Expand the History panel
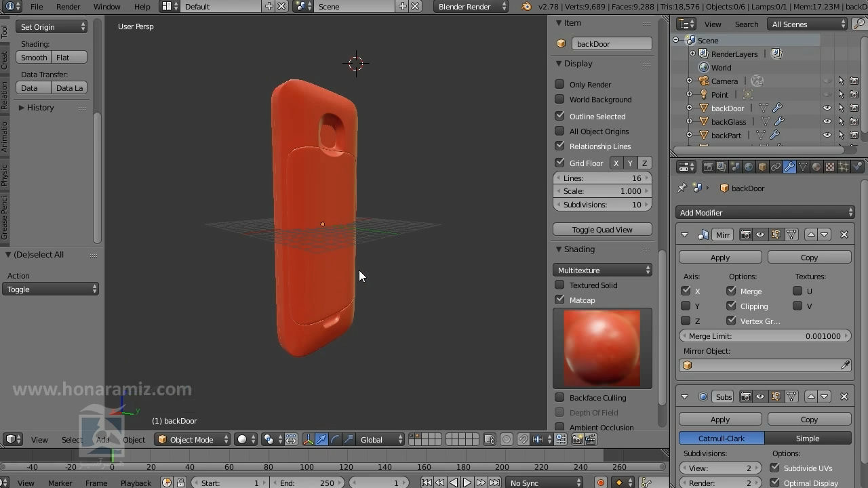868x488 pixels. pos(22,107)
